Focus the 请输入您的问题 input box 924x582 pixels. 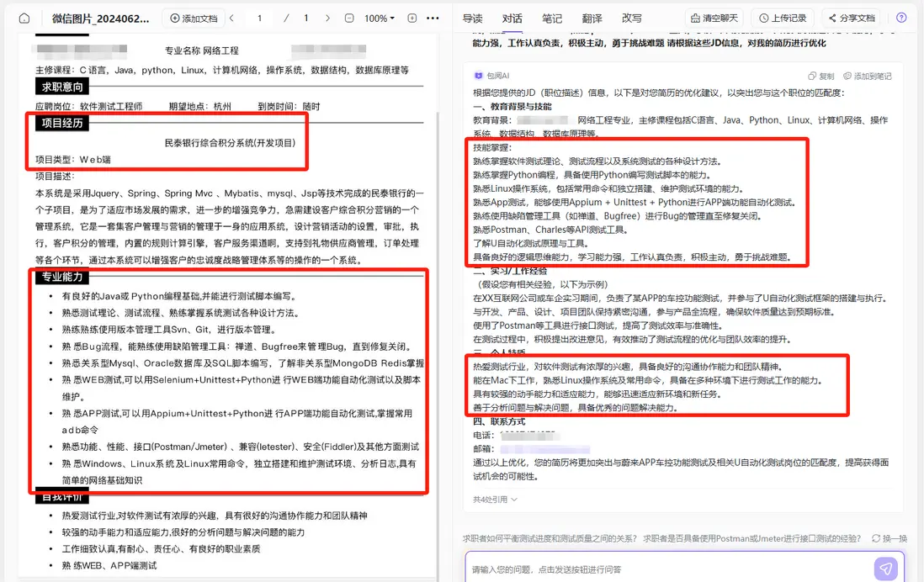[x=669, y=569]
